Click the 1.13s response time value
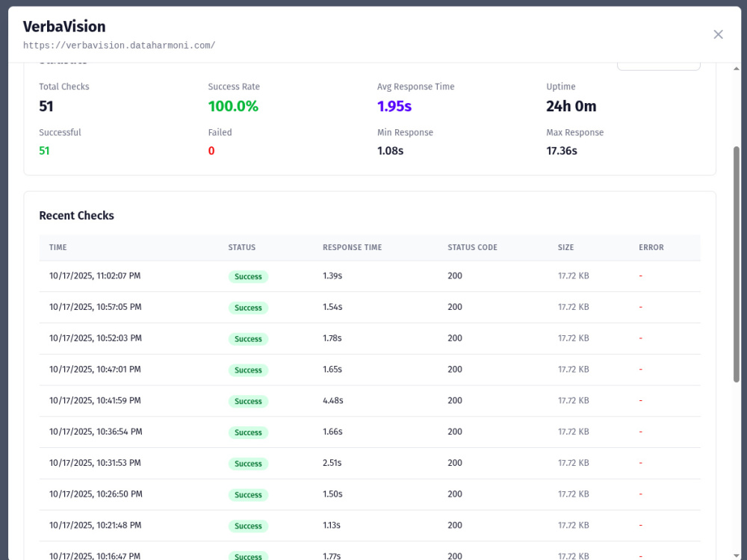Image resolution: width=747 pixels, height=560 pixels. click(331, 525)
